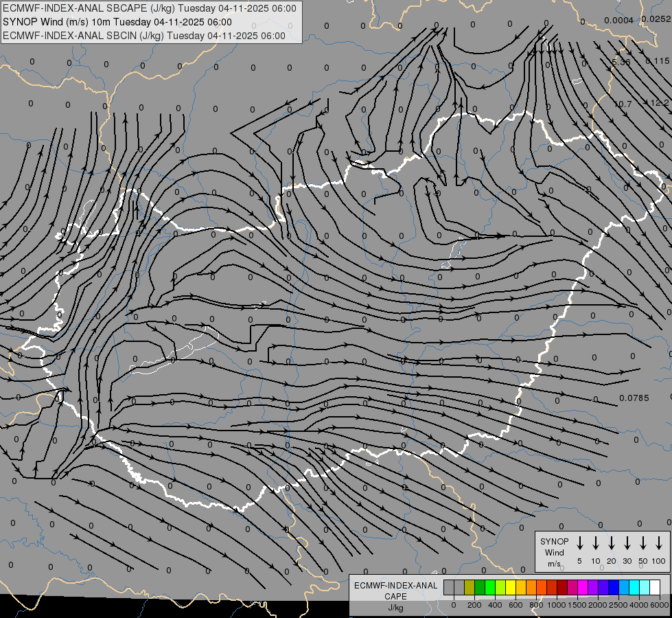Click the 800 label on CAPE scale

(536, 605)
